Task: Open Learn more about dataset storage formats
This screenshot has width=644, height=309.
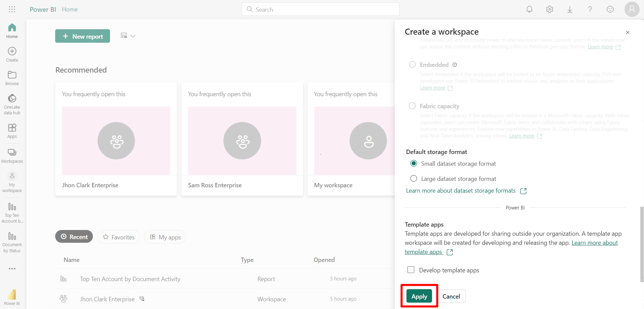Action: (461, 191)
